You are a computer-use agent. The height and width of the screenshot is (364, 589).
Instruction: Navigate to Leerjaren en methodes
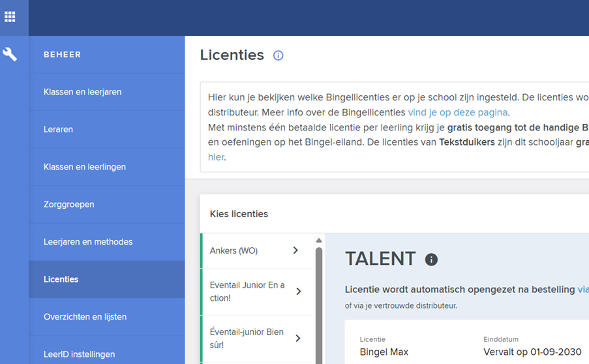[88, 242]
